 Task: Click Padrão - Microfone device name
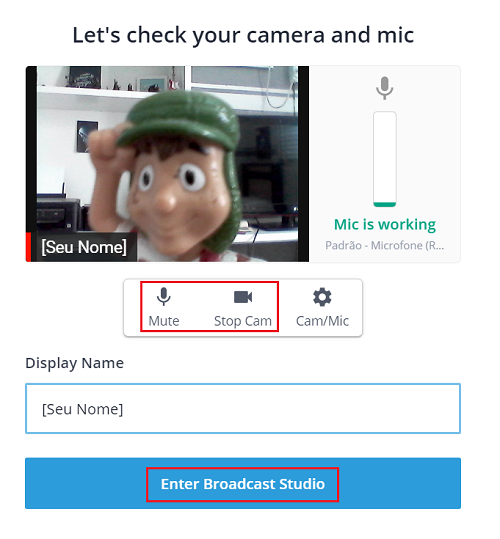pyautogui.click(x=385, y=245)
